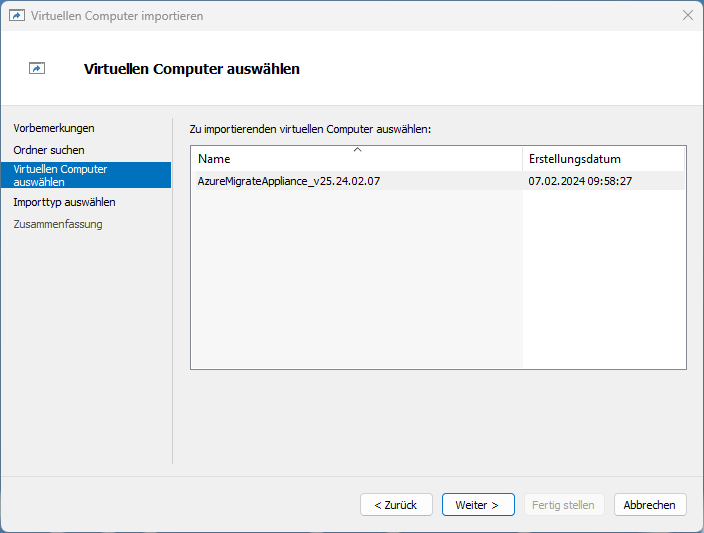Close the Virtuellen Computer importieren dialog
Image resolution: width=704 pixels, height=533 pixels.
(x=687, y=15)
